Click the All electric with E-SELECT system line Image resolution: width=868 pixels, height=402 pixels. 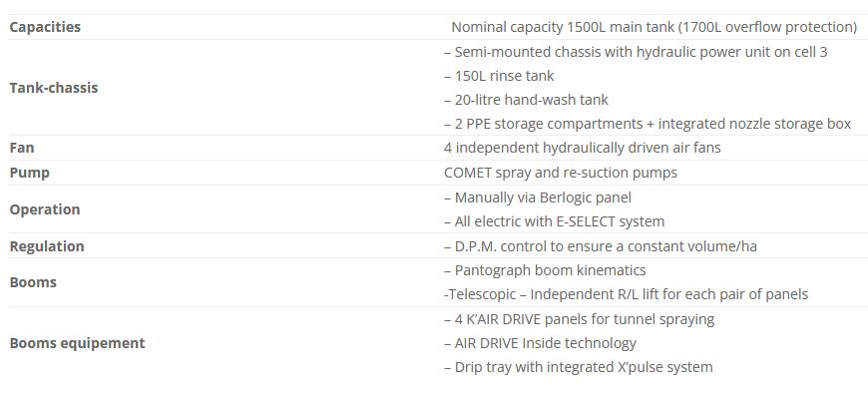[554, 221]
